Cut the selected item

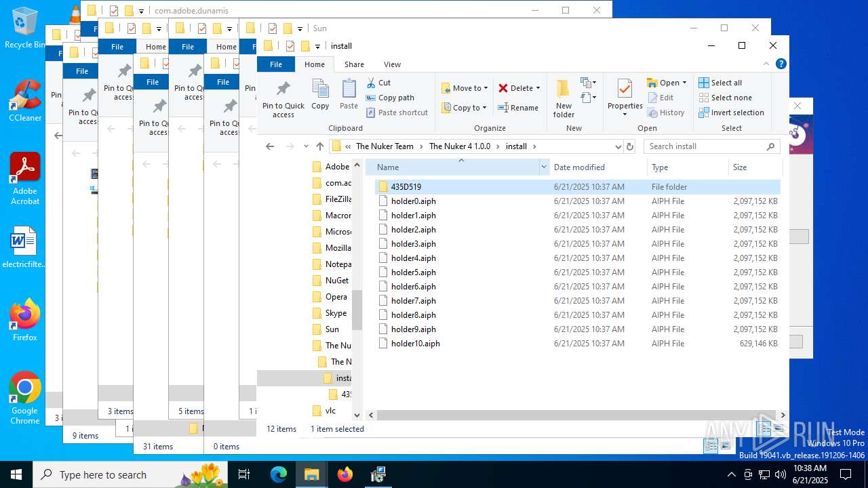pyautogui.click(x=378, y=83)
